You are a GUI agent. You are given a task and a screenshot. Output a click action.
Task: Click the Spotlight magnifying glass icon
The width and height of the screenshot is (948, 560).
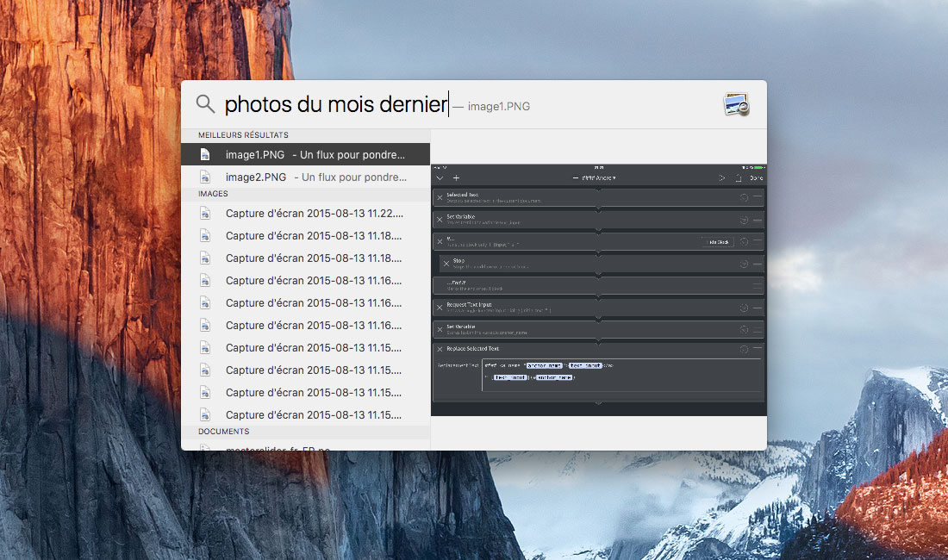[x=205, y=104]
